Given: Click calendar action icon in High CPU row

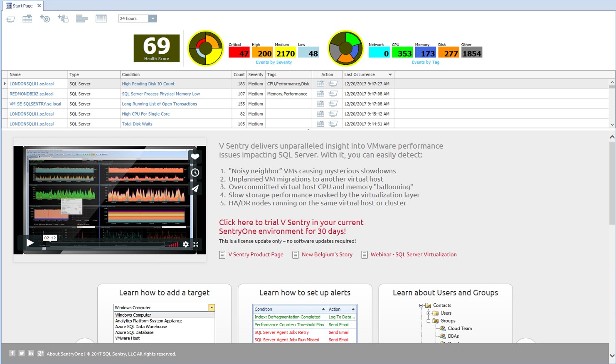Looking at the screenshot, I should tap(320, 113).
